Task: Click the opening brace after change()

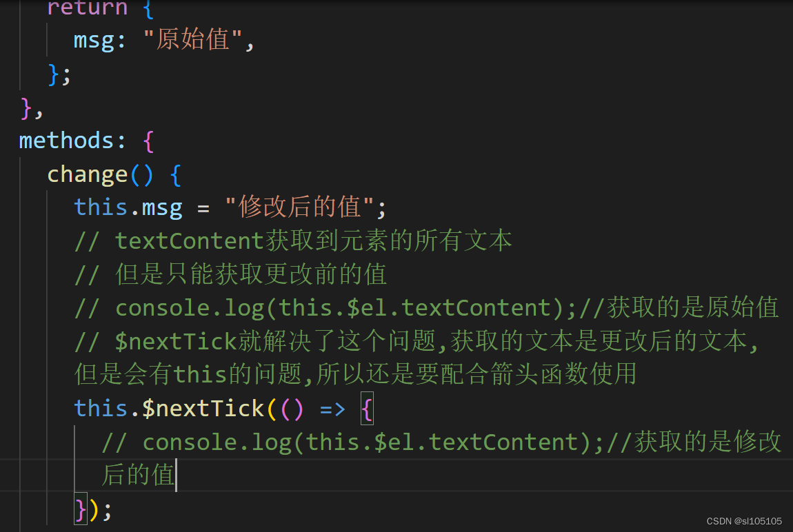Action: pyautogui.click(x=174, y=174)
